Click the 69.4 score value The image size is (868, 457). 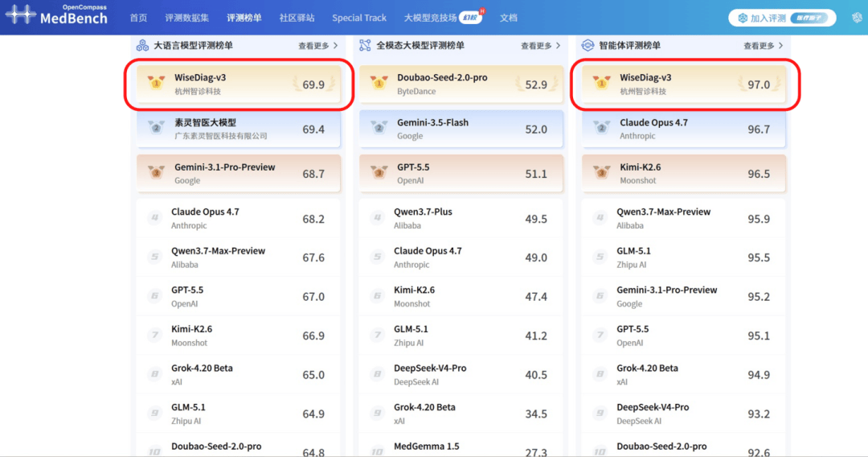[x=313, y=129]
